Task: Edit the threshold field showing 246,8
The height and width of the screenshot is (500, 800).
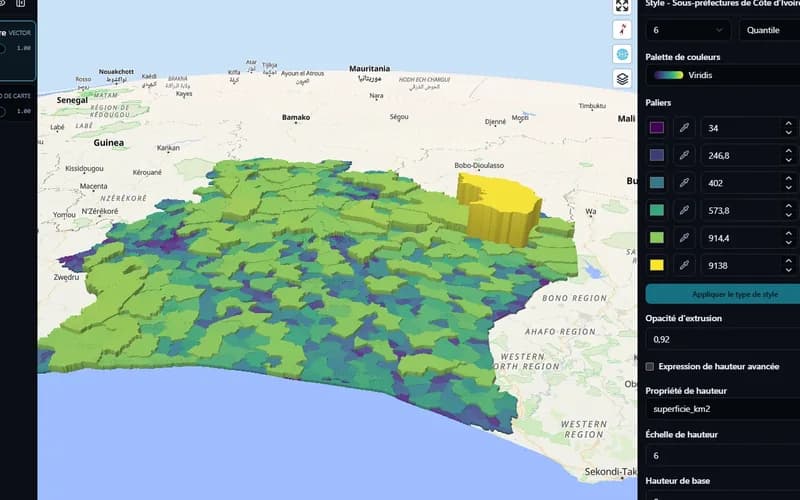Action: click(749, 155)
